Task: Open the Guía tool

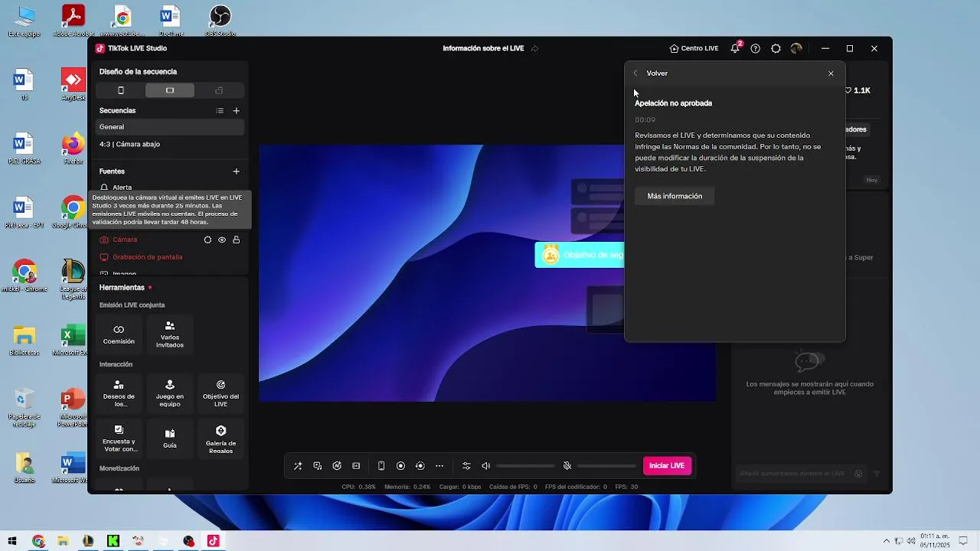Action: point(170,439)
